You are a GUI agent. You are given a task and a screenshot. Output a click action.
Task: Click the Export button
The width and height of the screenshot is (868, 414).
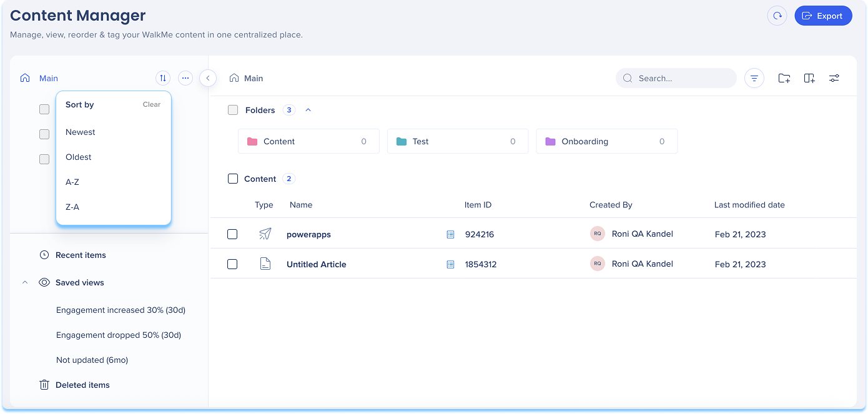[x=823, y=16]
